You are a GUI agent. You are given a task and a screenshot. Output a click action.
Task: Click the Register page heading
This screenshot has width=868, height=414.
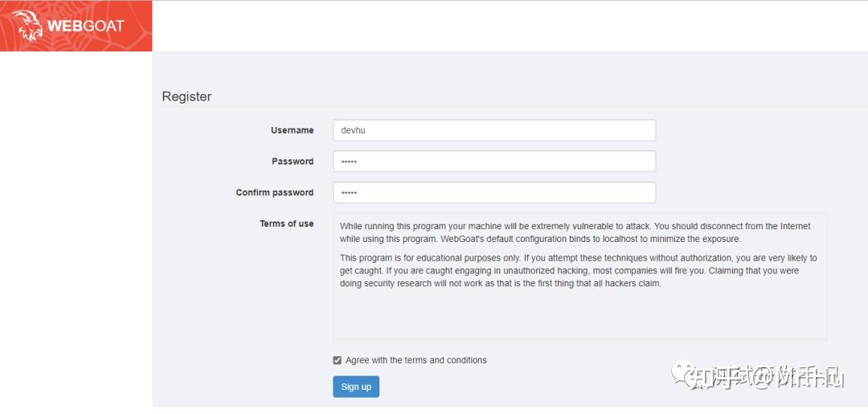[186, 96]
